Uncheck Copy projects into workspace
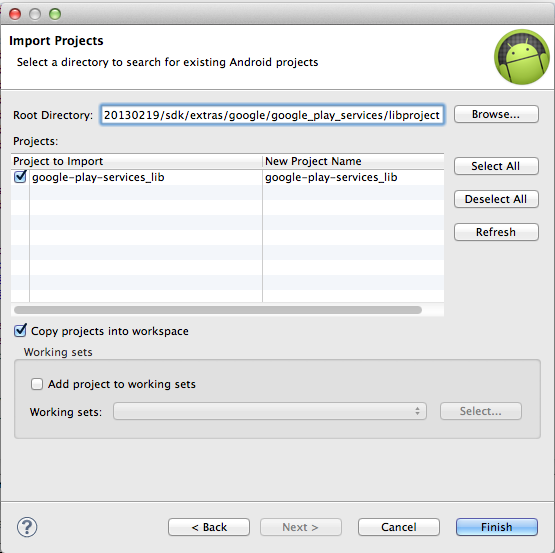This screenshot has width=555, height=553. (x=20, y=331)
